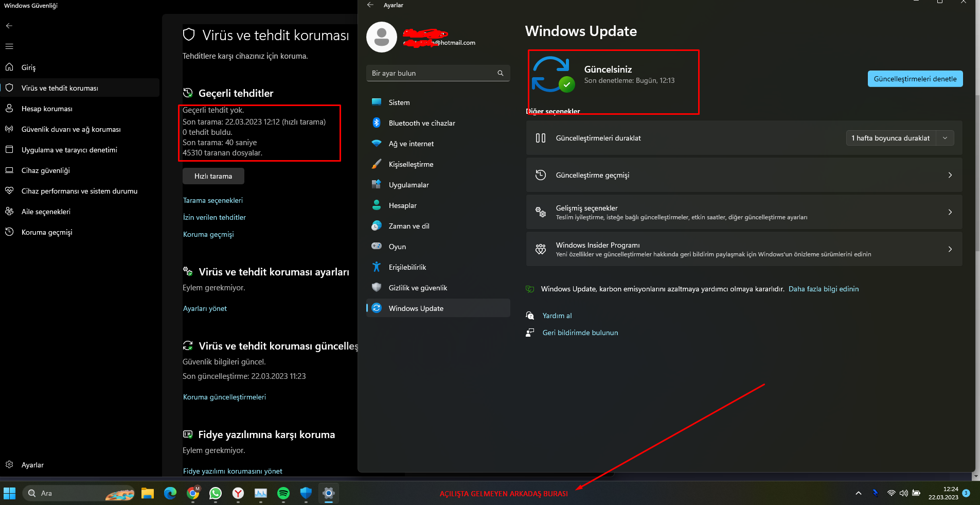
Task: Expand Gelişmiş seçenekler
Action: click(x=744, y=212)
